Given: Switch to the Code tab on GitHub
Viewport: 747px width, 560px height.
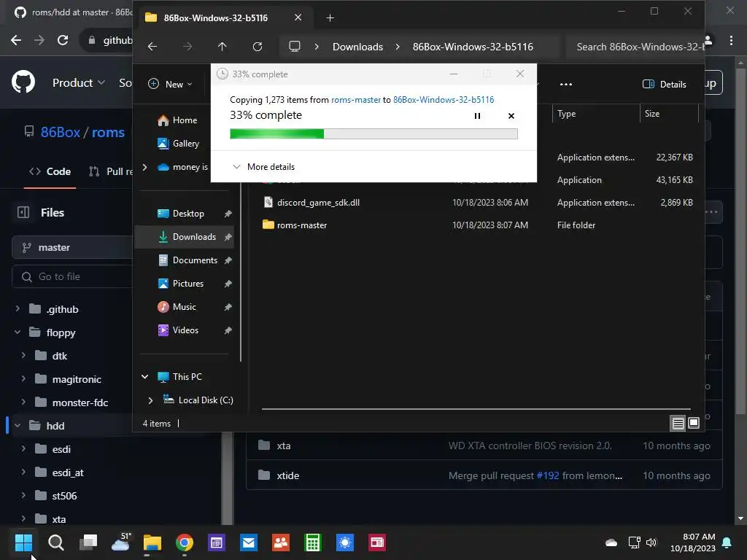Looking at the screenshot, I should tap(50, 171).
